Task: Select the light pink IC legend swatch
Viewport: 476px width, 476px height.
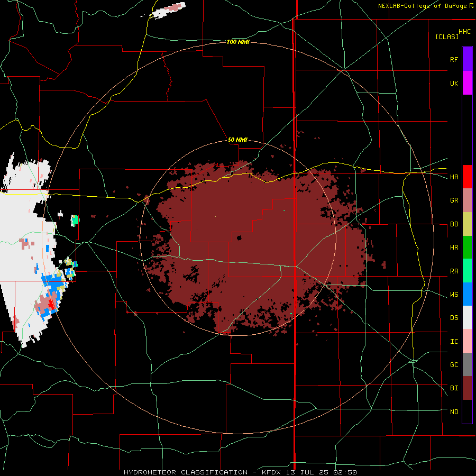Action: [467, 341]
